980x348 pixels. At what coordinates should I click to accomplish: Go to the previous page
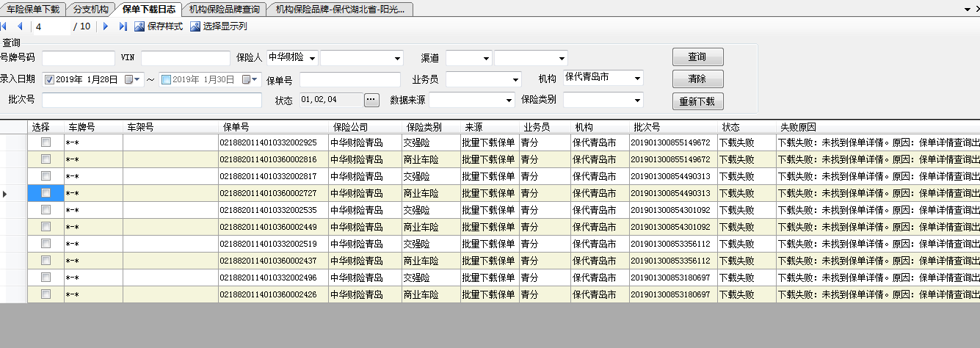click(20, 26)
